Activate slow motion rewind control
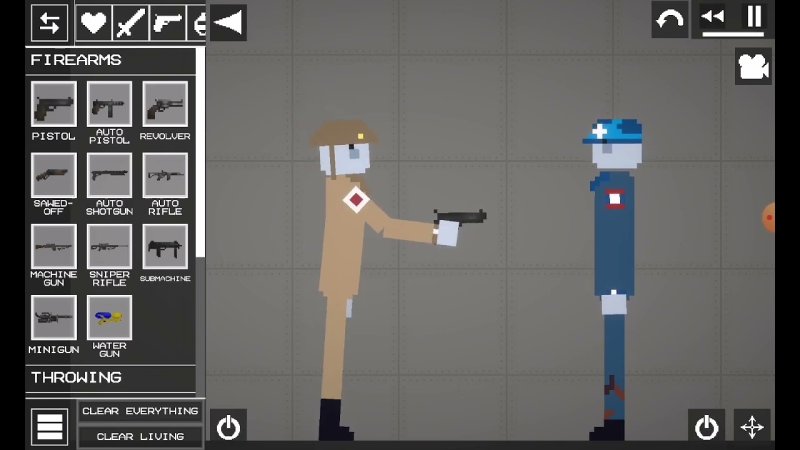The height and width of the screenshot is (450, 800). (x=712, y=17)
